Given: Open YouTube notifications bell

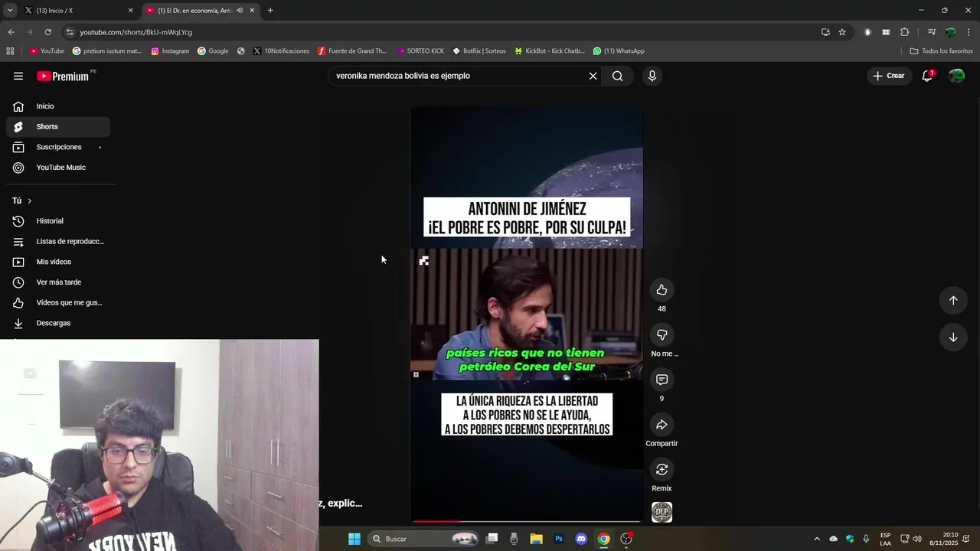Looking at the screenshot, I should click(x=927, y=76).
